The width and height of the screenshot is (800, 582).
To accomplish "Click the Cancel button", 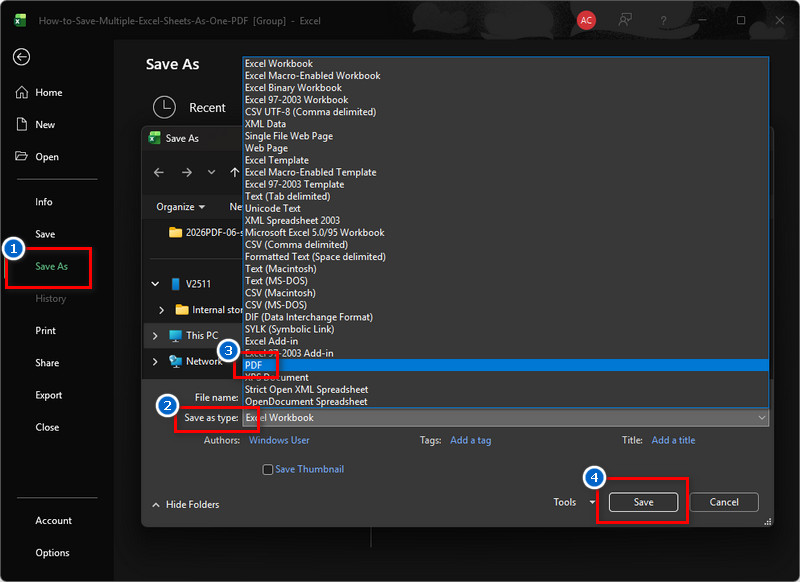I will [724, 502].
